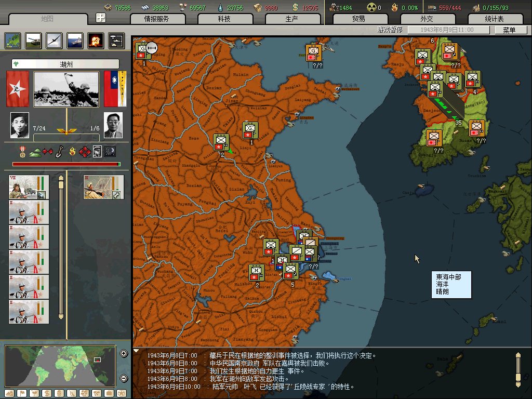Click the message log scrollbar
The image size is (532, 399).
pyautogui.click(x=517, y=369)
